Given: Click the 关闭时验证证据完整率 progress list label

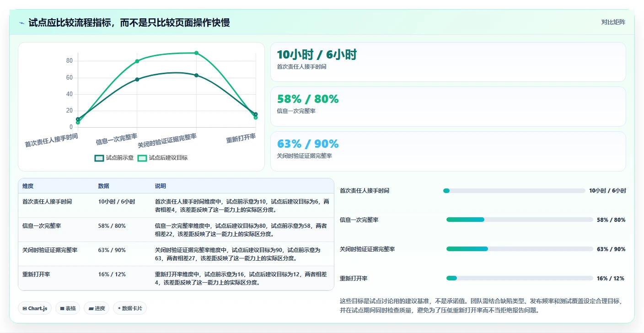Looking at the screenshot, I should click(367, 249).
